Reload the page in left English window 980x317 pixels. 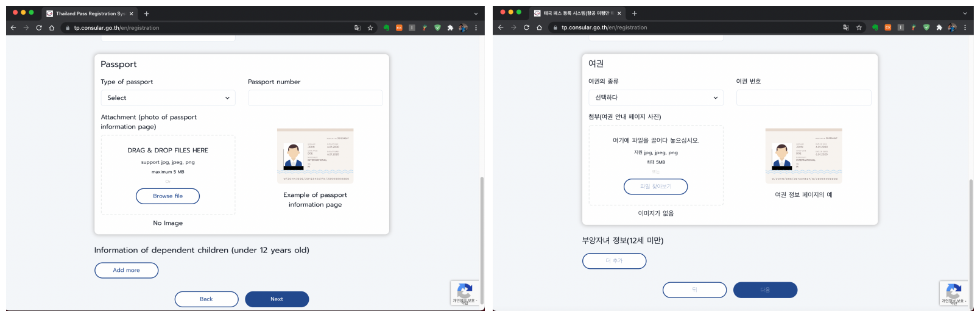tap(39, 27)
